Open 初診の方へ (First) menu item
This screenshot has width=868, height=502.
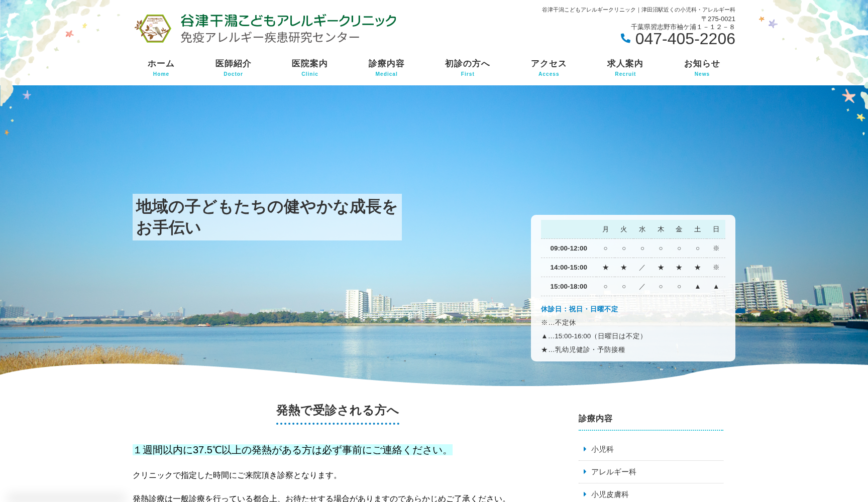pyautogui.click(x=467, y=67)
